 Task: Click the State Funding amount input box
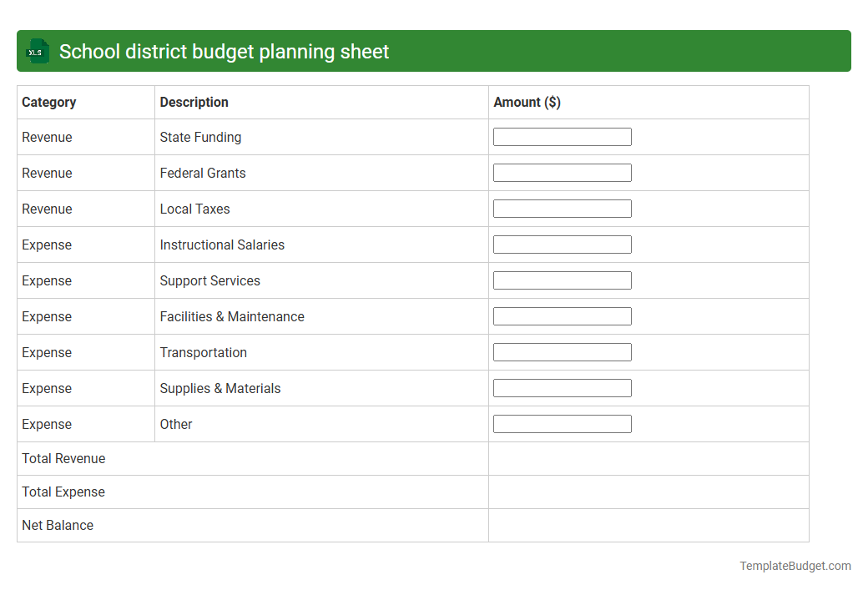pos(562,136)
